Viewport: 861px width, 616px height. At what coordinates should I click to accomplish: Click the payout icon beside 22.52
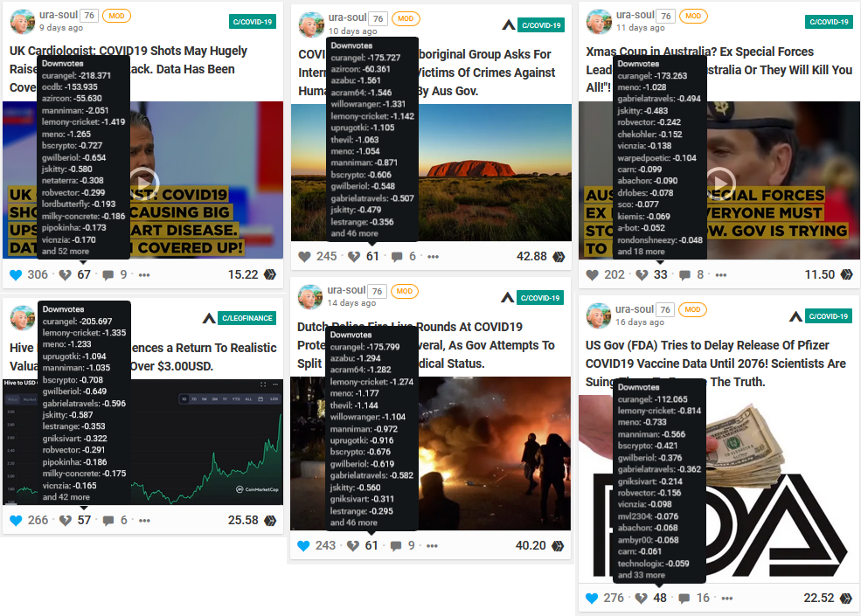[x=846, y=598]
